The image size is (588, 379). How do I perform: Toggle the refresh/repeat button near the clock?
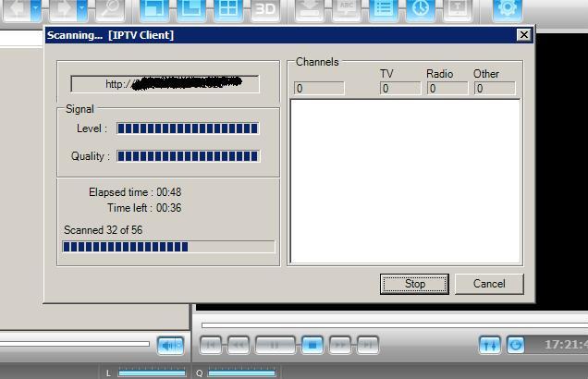click(516, 345)
